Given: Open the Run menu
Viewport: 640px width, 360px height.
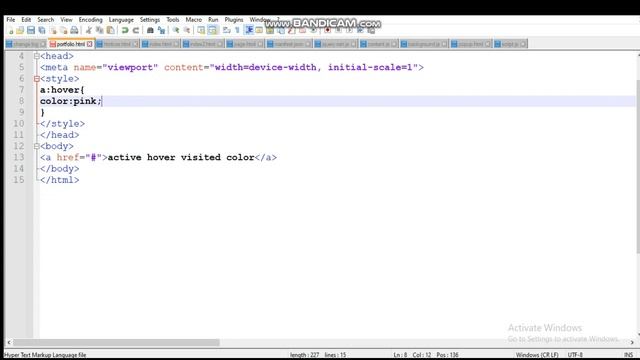Looking at the screenshot, I should [x=213, y=20].
